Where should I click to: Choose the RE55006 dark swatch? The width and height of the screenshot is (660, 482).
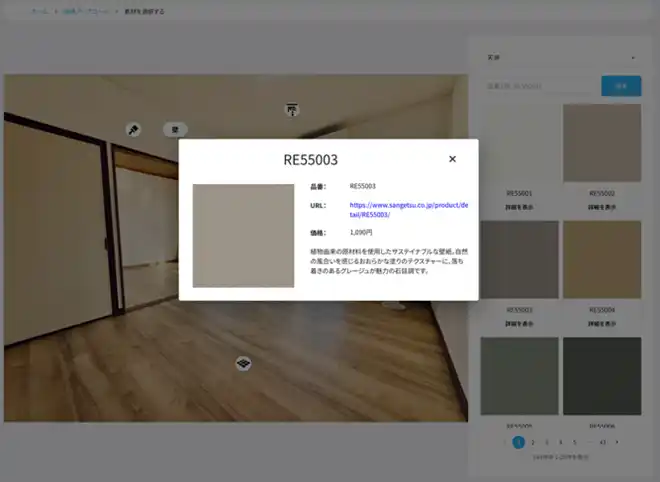coord(602,376)
